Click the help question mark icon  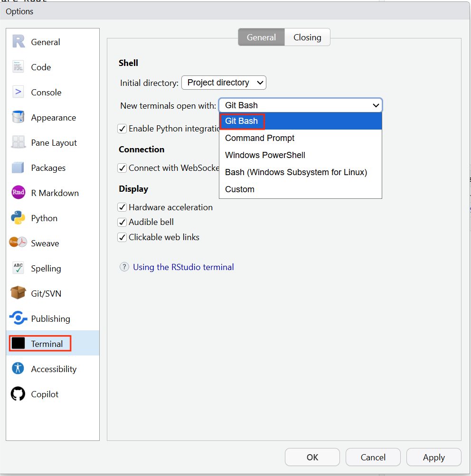[x=124, y=267]
